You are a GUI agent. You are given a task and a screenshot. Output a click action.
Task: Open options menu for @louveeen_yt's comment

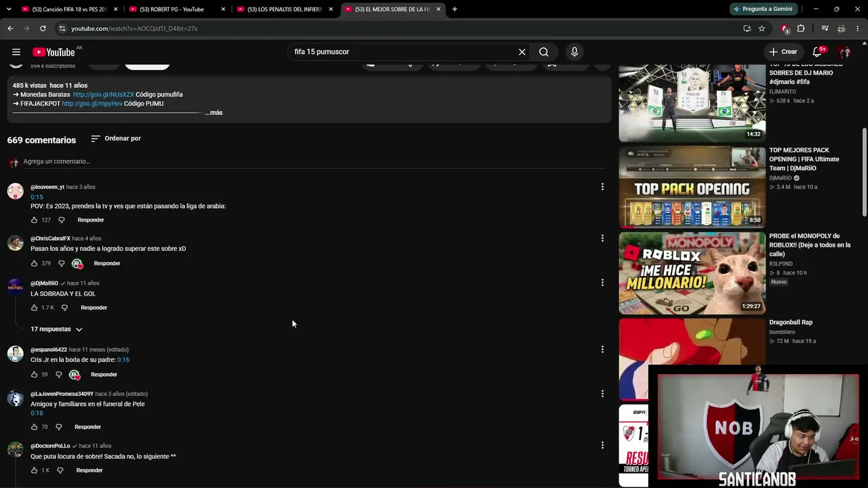[602, 187]
